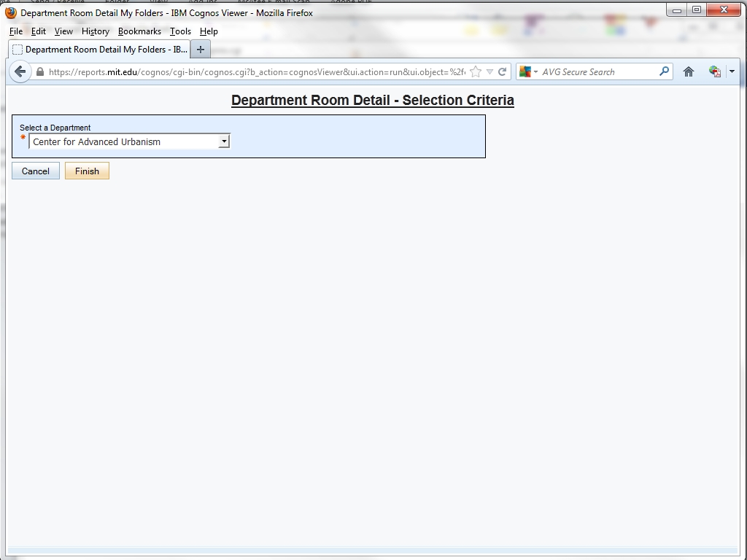747x560 pixels.
Task: Click the browser Back arrow button
Action: pyautogui.click(x=20, y=71)
